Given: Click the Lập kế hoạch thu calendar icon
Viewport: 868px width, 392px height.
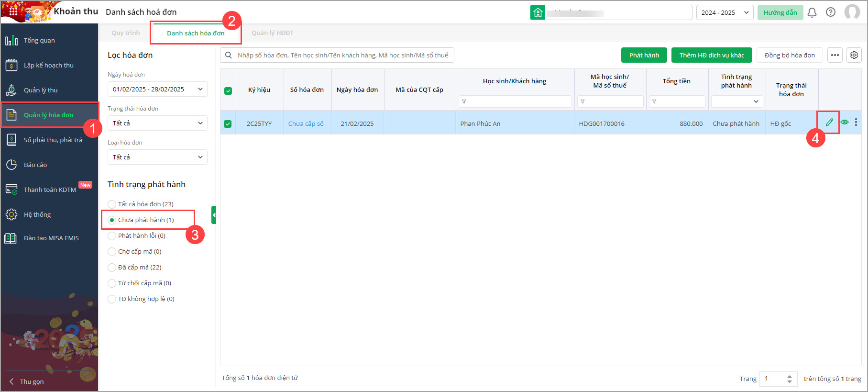Looking at the screenshot, I should click(x=11, y=65).
